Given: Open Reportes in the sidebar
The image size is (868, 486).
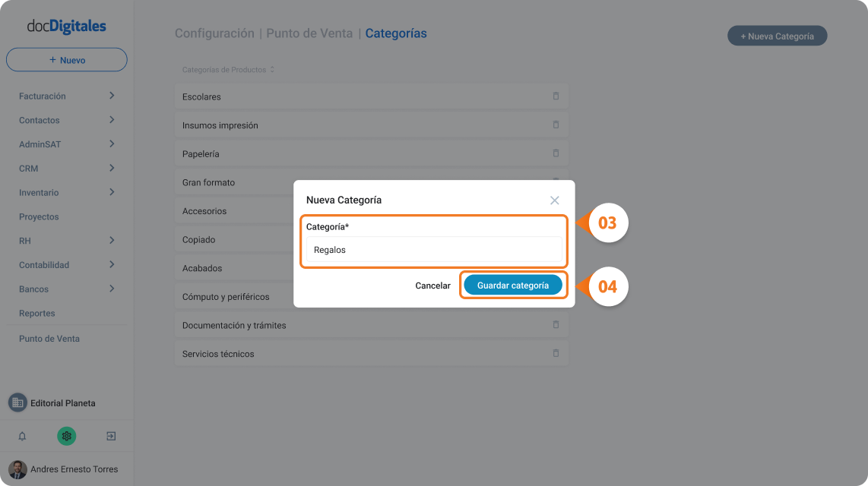Looking at the screenshot, I should click(37, 313).
